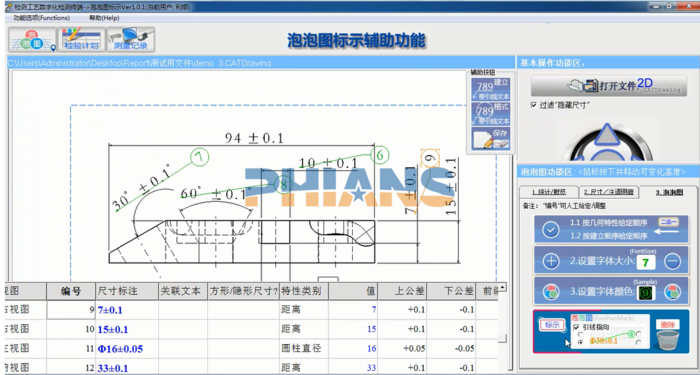This screenshot has height=375, width=700.
Task: Open the 功能选项(Functions) menu
Action: 42,18
